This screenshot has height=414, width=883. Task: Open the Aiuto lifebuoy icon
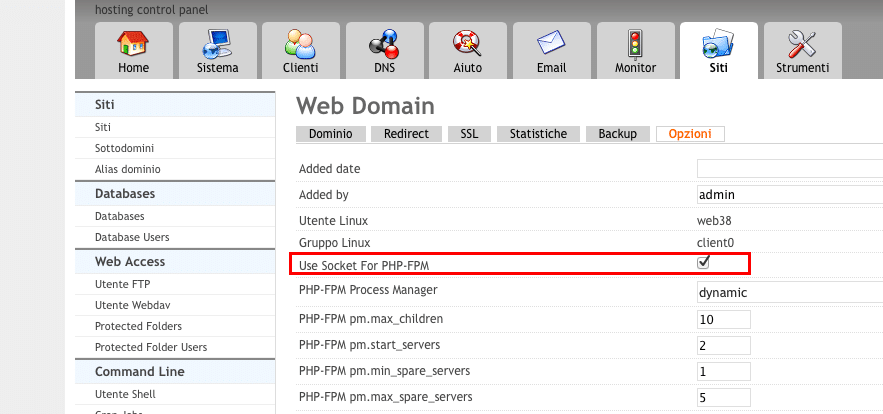[x=467, y=43]
